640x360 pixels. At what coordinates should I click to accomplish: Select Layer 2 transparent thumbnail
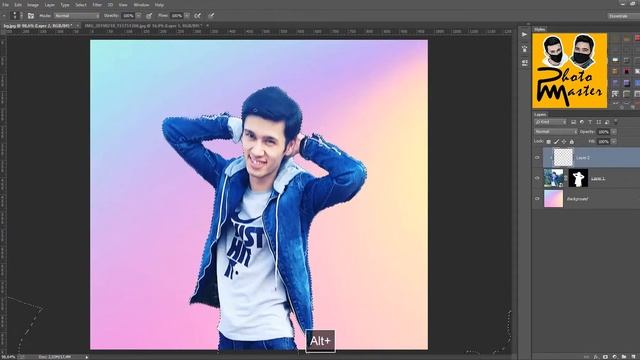[563, 158]
